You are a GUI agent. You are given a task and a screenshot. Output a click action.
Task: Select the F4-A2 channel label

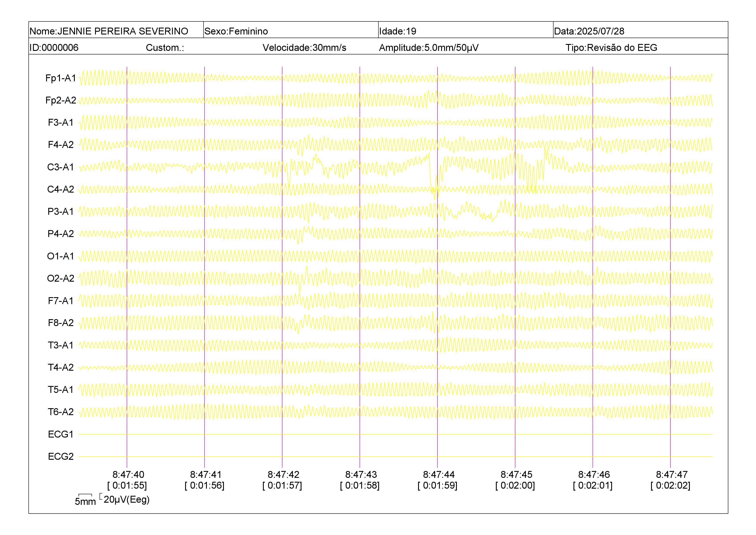(61, 145)
